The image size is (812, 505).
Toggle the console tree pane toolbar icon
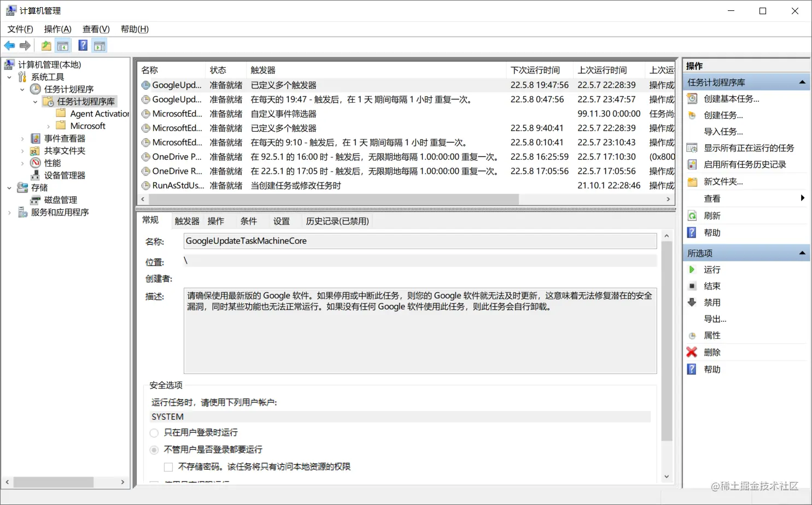[63, 46]
